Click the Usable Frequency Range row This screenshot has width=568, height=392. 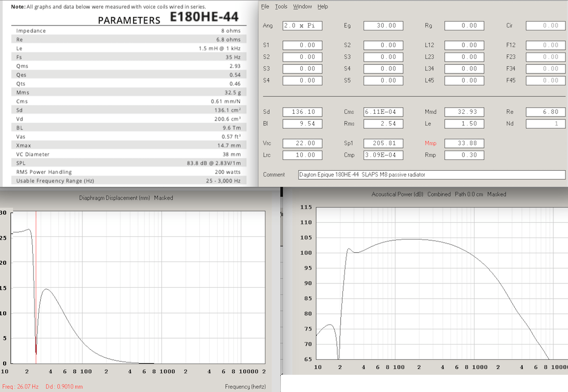128,181
